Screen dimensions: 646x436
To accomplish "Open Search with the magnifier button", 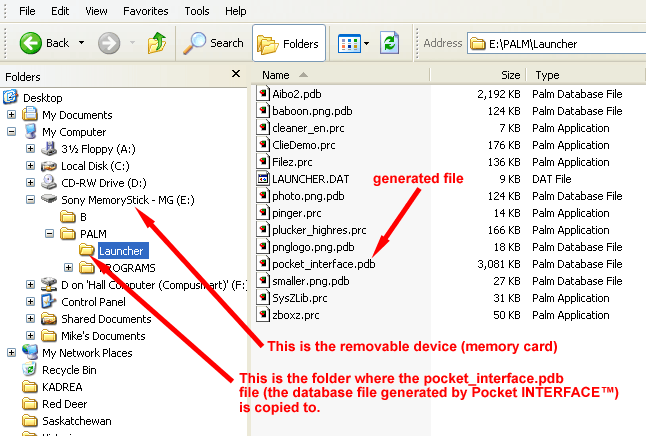I will (213, 43).
